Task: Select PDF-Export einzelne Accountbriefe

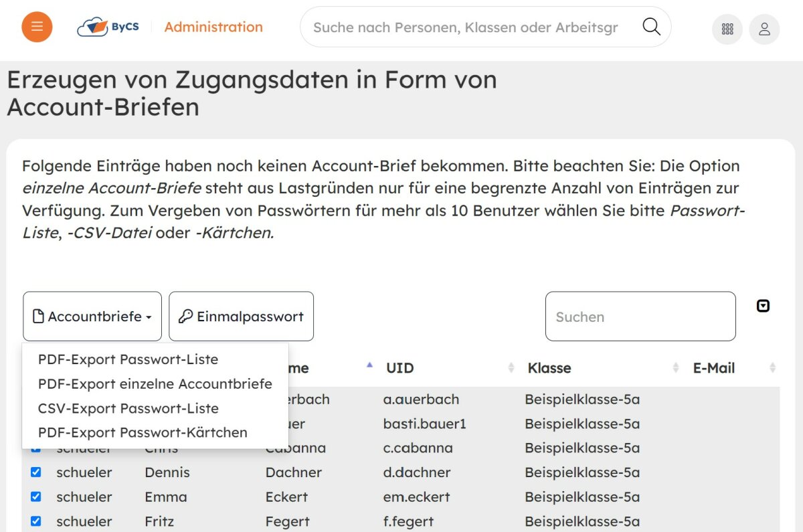Action: pos(155,384)
